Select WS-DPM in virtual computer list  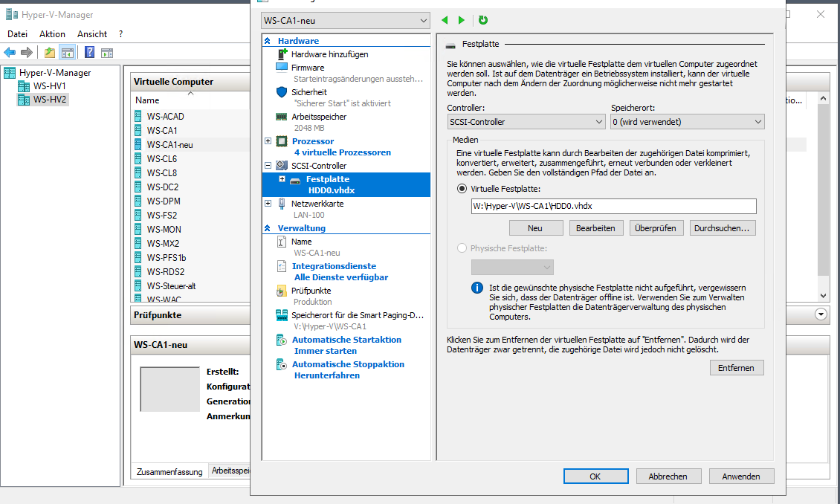(164, 201)
